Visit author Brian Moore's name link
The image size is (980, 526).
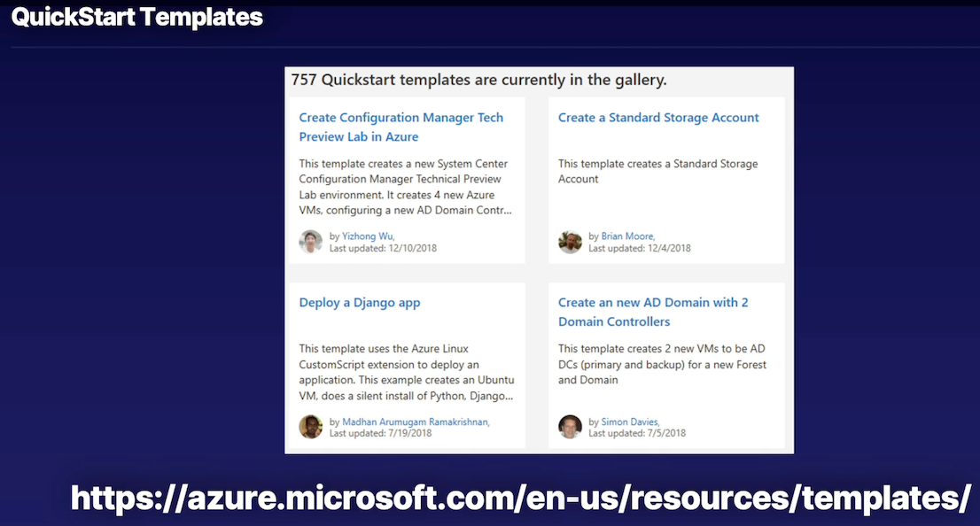click(627, 236)
